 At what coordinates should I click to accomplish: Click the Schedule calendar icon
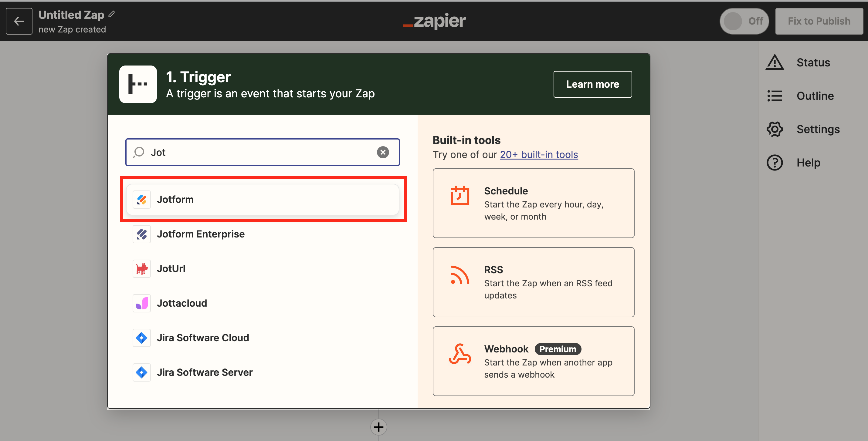[460, 195]
